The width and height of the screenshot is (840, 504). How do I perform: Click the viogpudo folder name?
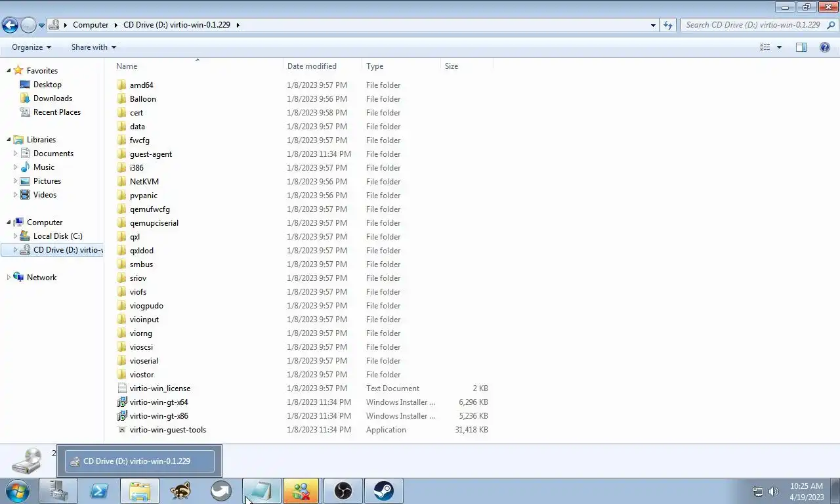pos(146,306)
